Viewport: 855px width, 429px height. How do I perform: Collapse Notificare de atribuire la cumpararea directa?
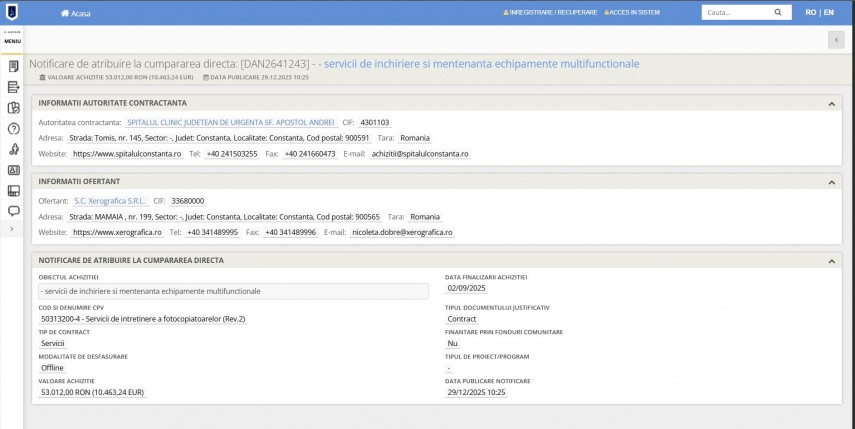point(831,261)
